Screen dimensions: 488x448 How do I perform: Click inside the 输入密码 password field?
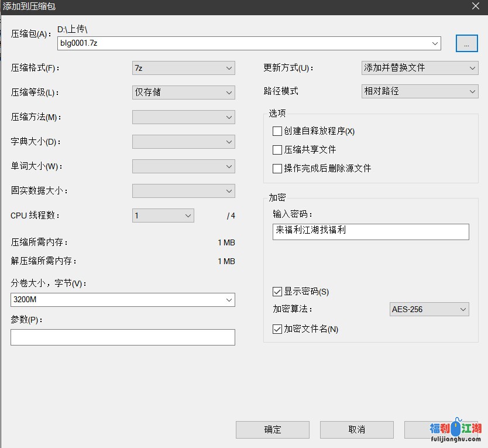tap(370, 231)
